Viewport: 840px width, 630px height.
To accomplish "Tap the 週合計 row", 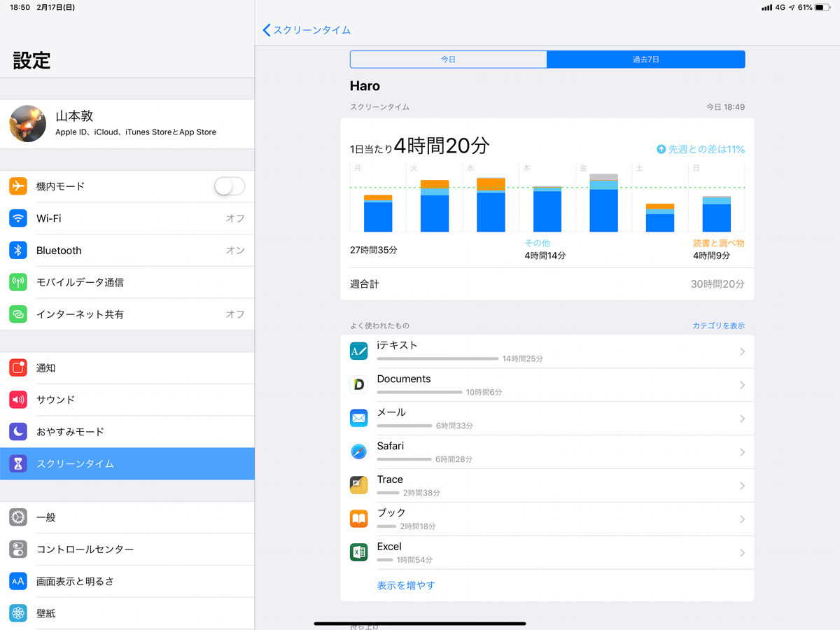I will pos(547,284).
